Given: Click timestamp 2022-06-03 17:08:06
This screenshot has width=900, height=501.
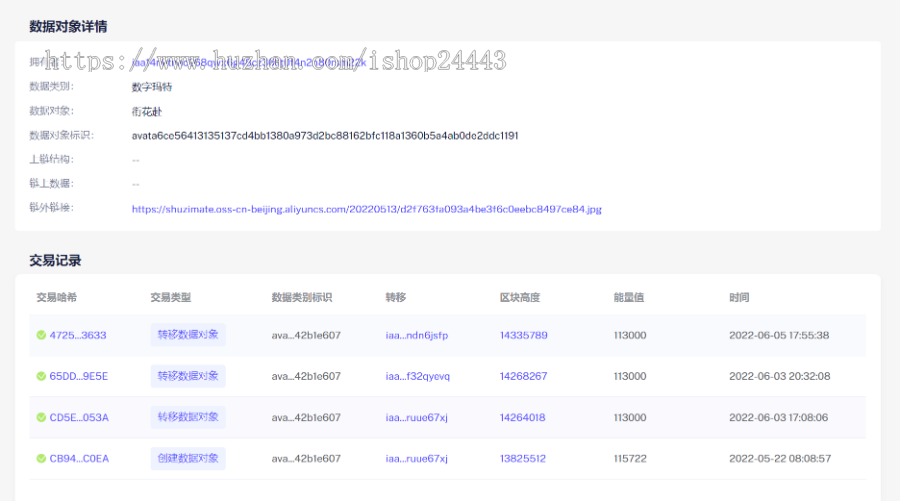Looking at the screenshot, I should coord(778,418).
